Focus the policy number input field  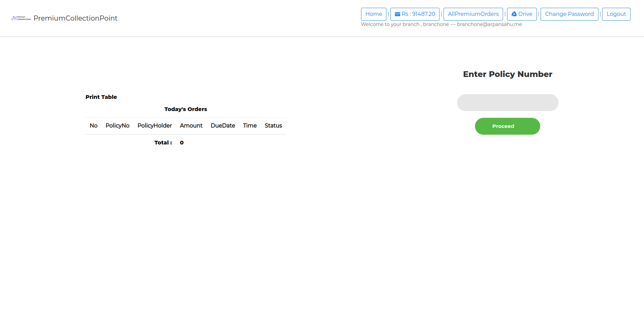pyautogui.click(x=507, y=103)
